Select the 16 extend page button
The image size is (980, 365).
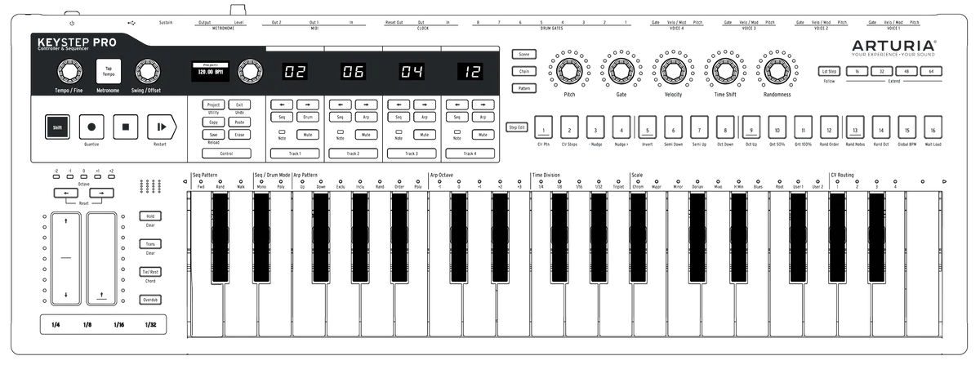coord(857,71)
